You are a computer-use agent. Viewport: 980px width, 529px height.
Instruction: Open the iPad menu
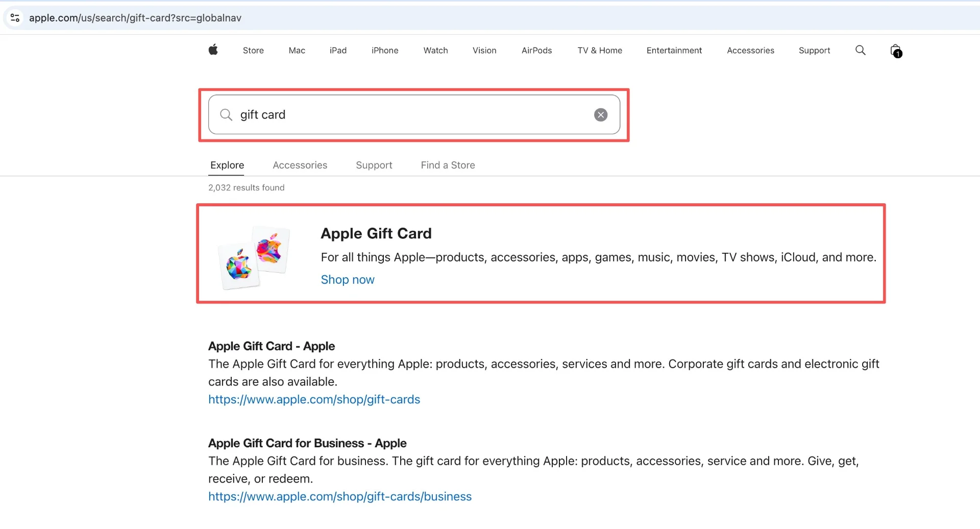(338, 51)
